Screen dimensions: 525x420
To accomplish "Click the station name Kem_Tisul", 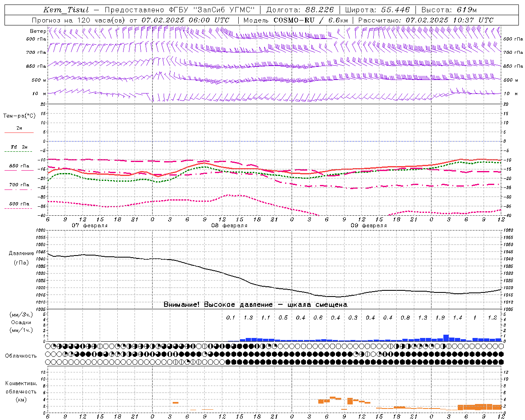I will coord(66,10).
